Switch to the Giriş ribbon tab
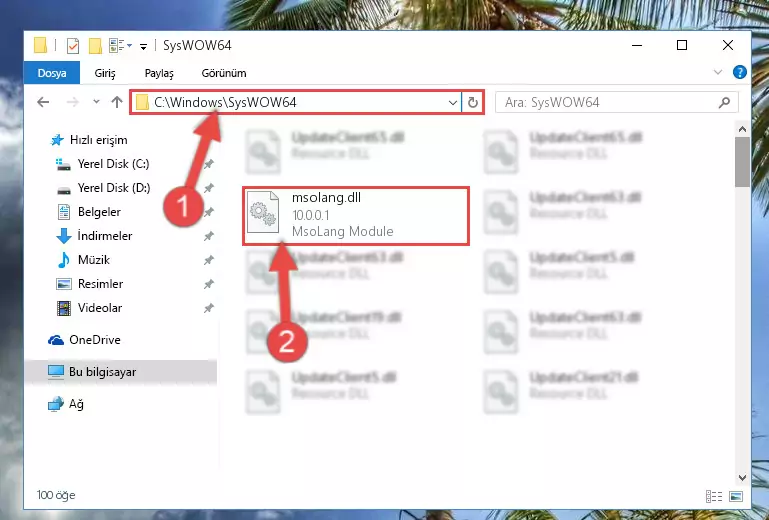Image resolution: width=769 pixels, height=520 pixels. (x=104, y=73)
